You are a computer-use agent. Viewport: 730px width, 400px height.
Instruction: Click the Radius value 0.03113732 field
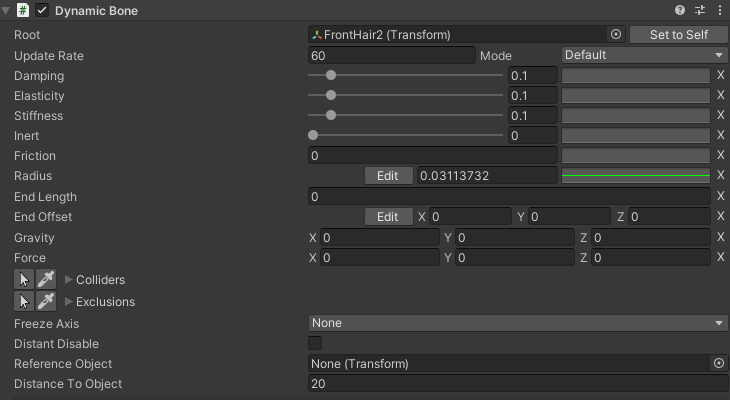pos(487,176)
